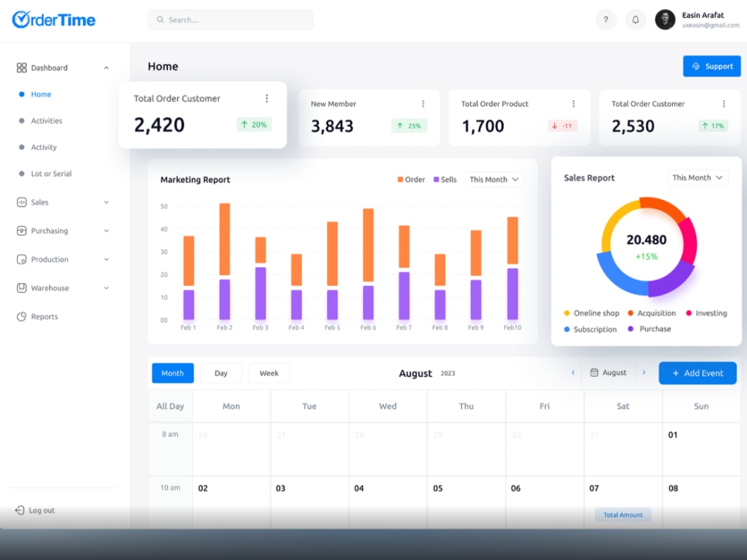Select Lot or Serial in sidebar

pyautogui.click(x=51, y=173)
